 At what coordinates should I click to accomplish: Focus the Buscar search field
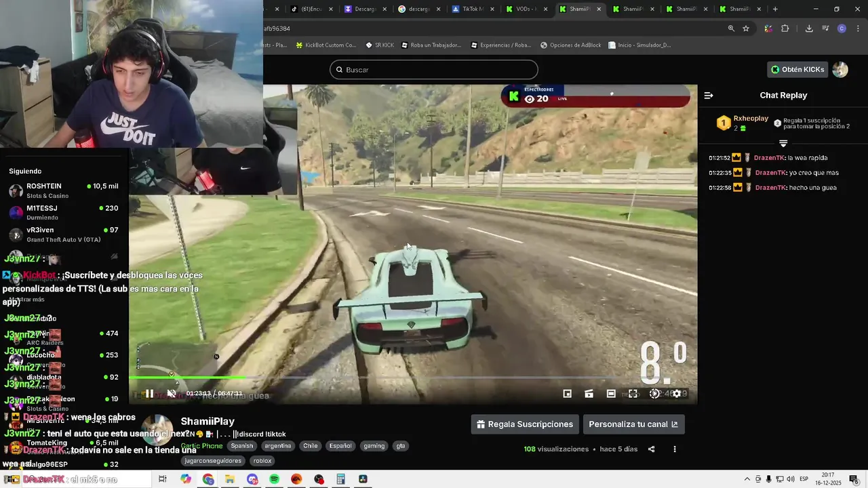click(434, 69)
